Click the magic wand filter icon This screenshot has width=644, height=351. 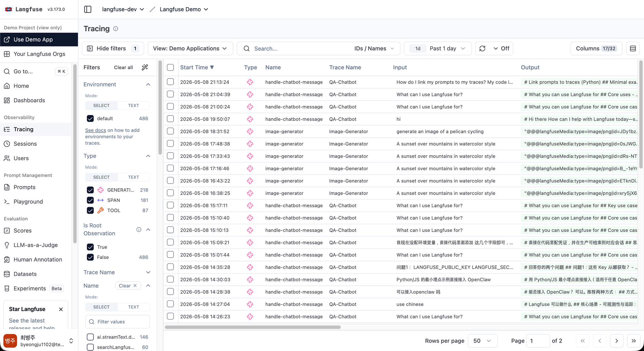(x=145, y=67)
